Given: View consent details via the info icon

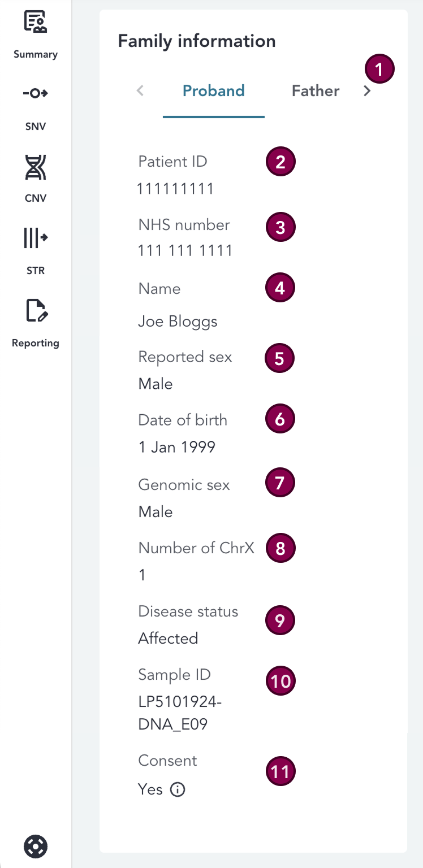Looking at the screenshot, I should (177, 789).
